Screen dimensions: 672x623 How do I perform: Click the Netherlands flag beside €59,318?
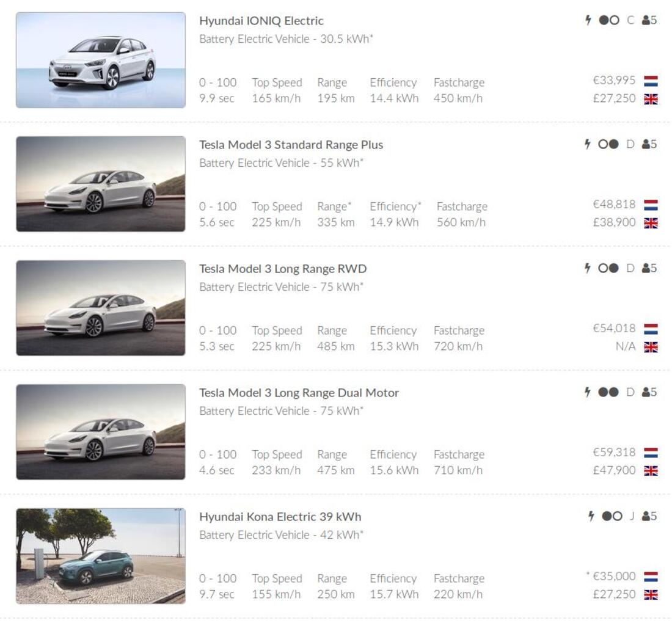[651, 453]
